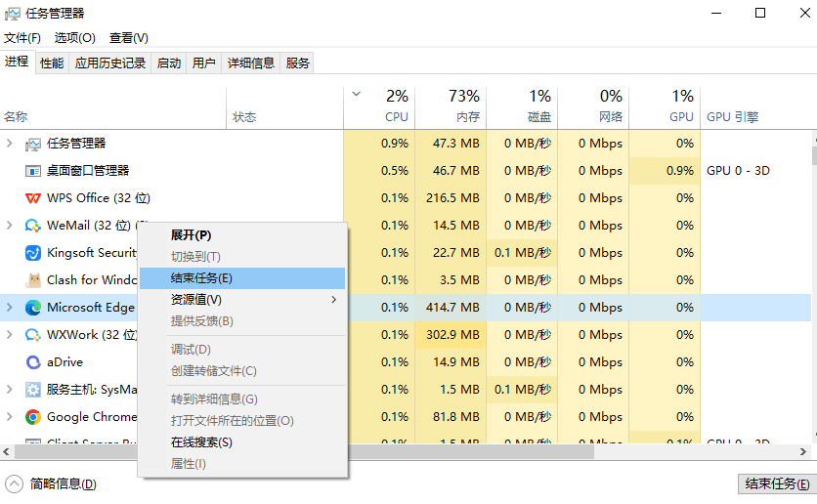This screenshot has width=817, height=504.
Task: Expand the 任务管理器 process group
Action: (10, 144)
